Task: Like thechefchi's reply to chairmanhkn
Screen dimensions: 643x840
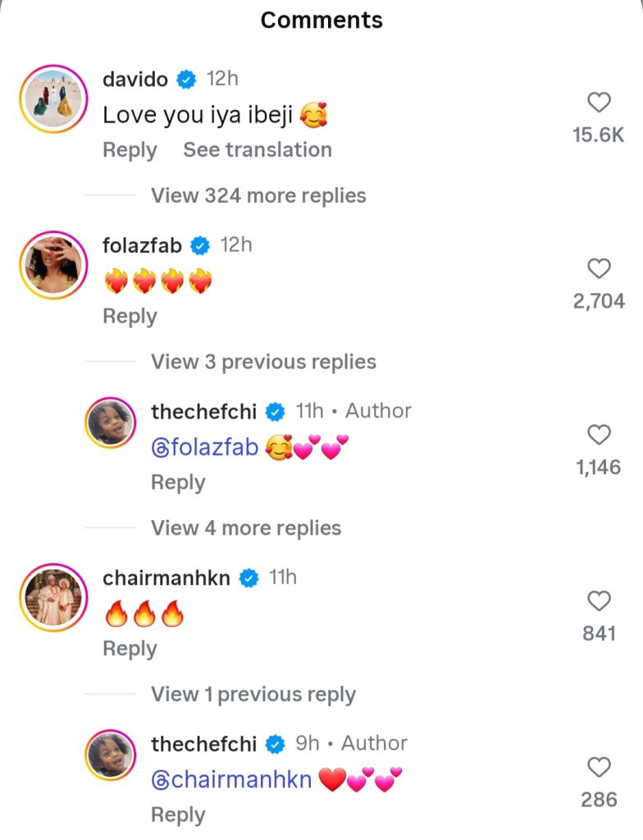Action: tap(600, 767)
